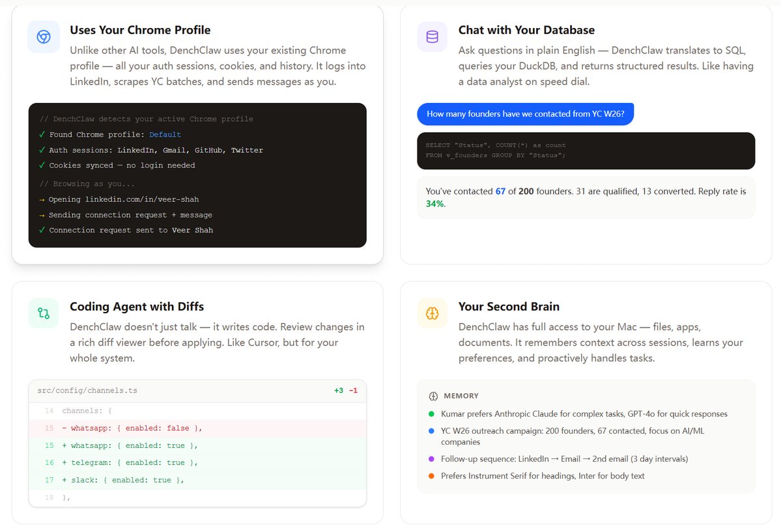The width and height of the screenshot is (781, 532).
Task: Click the 'Coding Agent with Diffs' heading
Action: pyautogui.click(x=137, y=306)
